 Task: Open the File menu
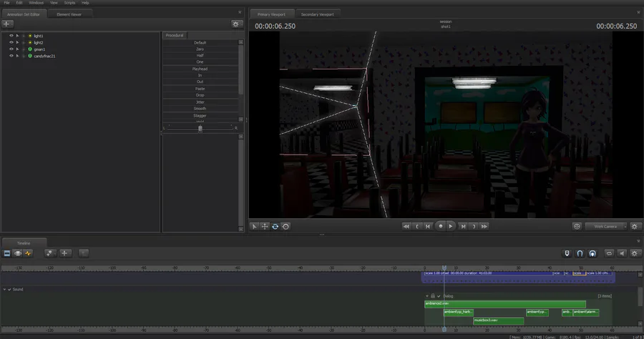coord(6,2)
